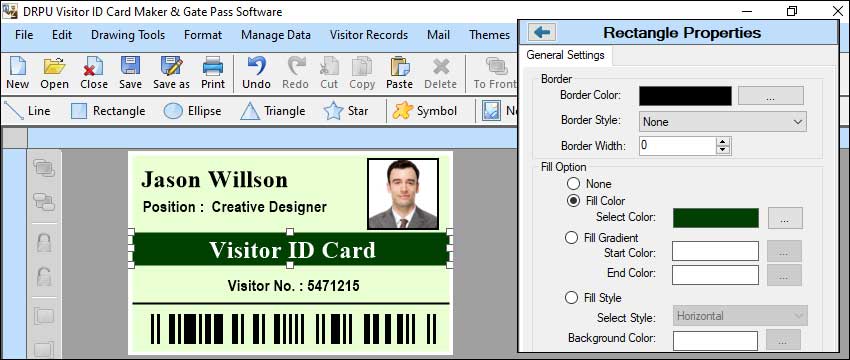Click into the Border Width input field
The height and width of the screenshot is (360, 850).
(x=678, y=145)
